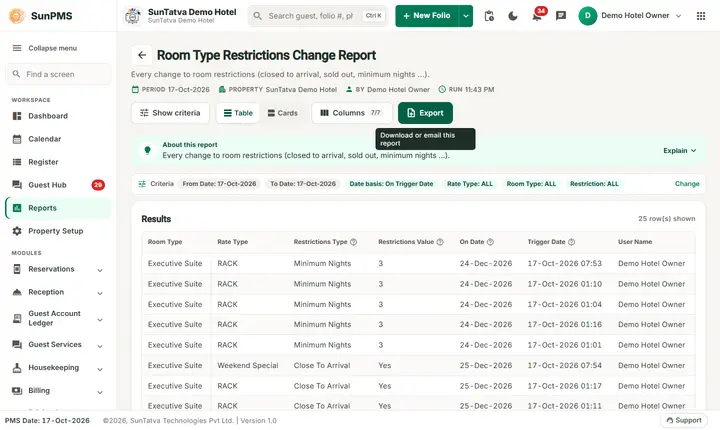Click the Criteria filter icon

pyautogui.click(x=142, y=184)
